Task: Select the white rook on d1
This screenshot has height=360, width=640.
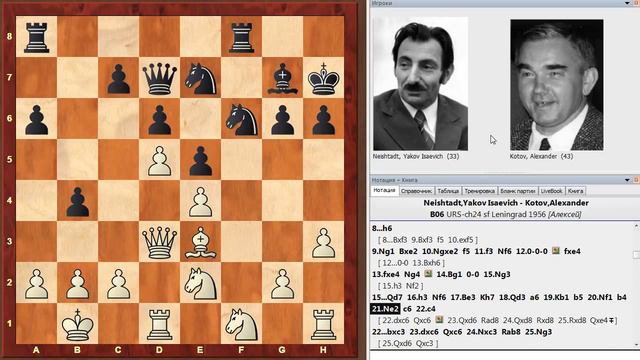Action: tap(159, 324)
